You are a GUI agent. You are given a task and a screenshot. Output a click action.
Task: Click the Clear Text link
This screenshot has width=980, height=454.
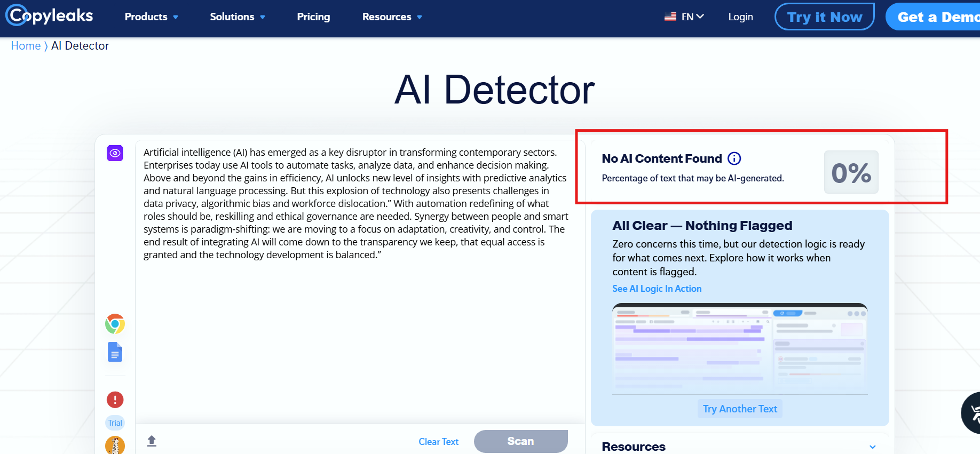click(438, 442)
